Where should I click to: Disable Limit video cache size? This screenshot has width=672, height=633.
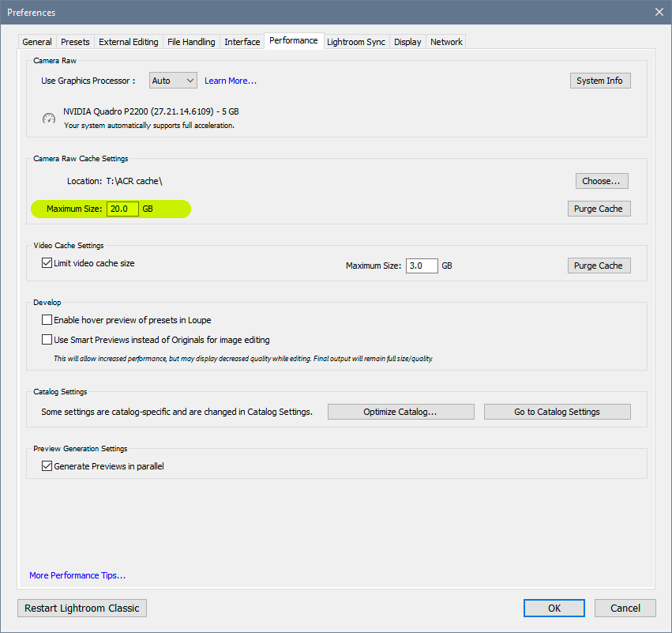[47, 262]
